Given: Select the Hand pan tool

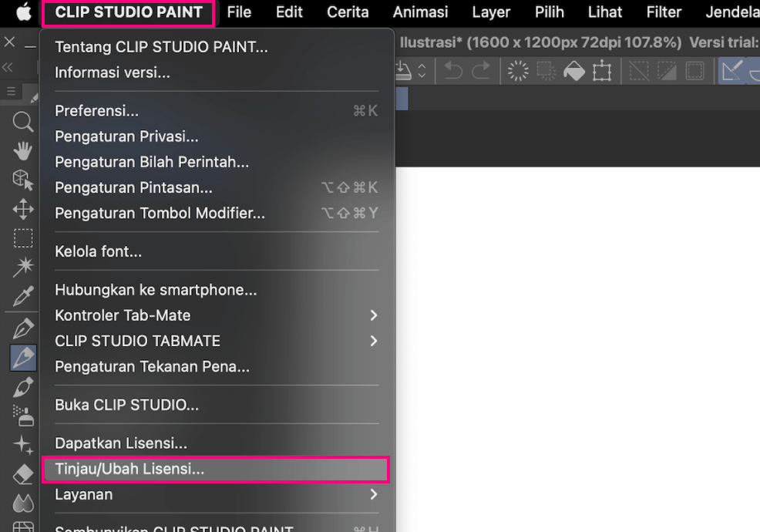Looking at the screenshot, I should tap(23, 150).
